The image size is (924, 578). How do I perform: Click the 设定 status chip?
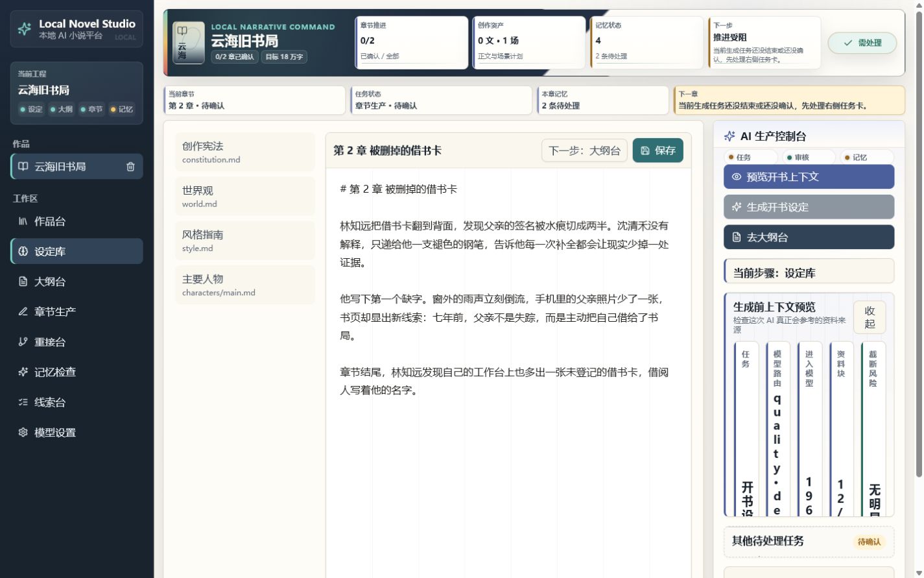coord(31,109)
